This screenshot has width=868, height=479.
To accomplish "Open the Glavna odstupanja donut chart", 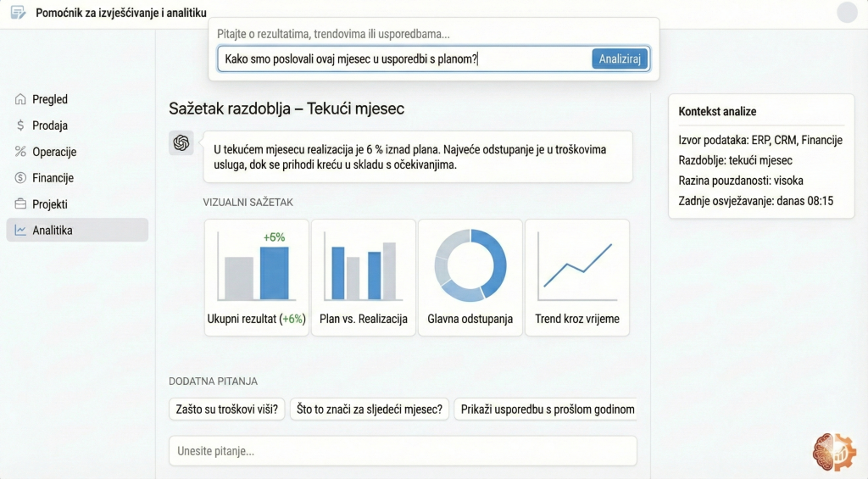I will (x=470, y=277).
